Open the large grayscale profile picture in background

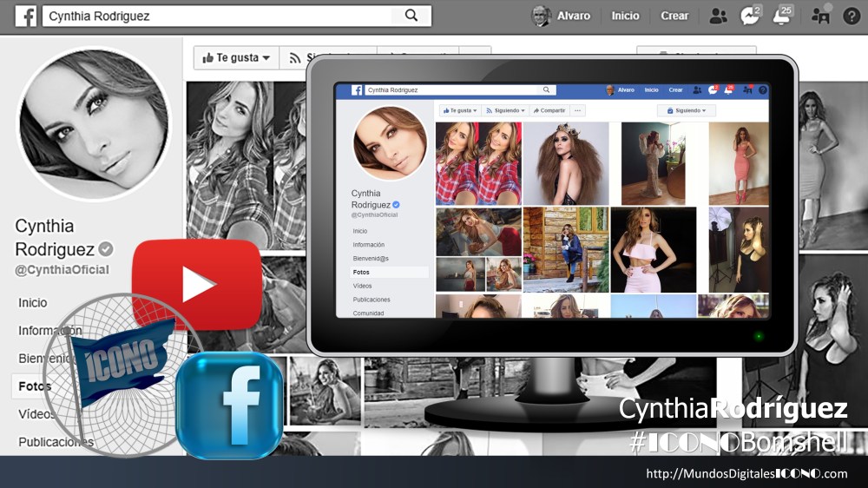(x=94, y=124)
